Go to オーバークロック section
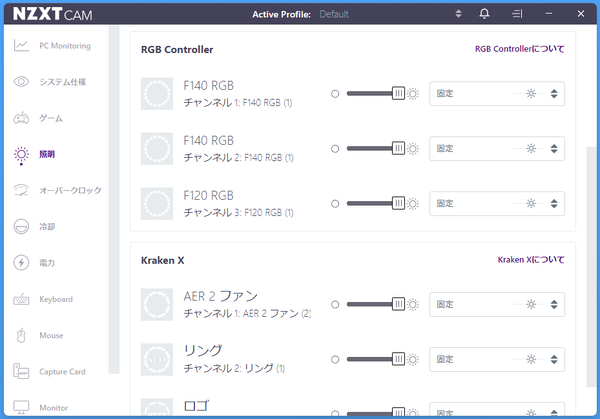Image resolution: width=600 pixels, height=419 pixels. (x=70, y=190)
